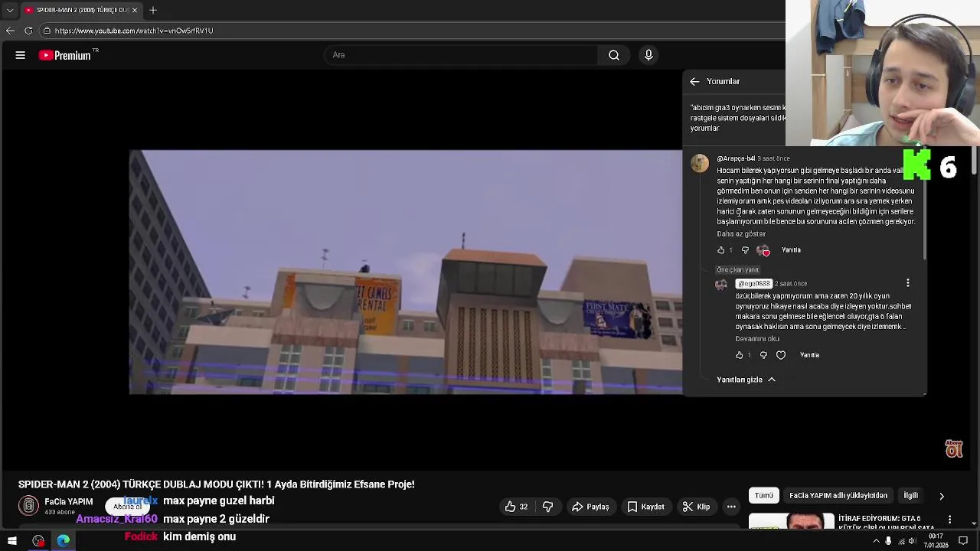Open Microsoft Edge in the taskbar

[x=63, y=541]
